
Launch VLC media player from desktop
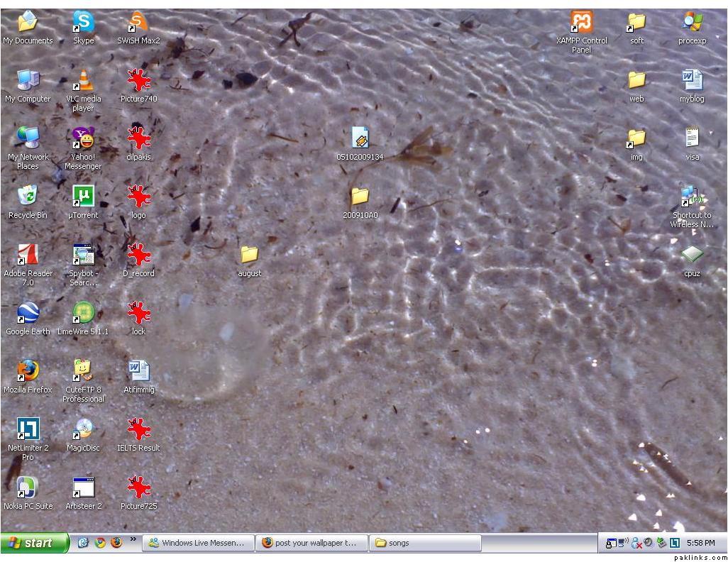[x=83, y=81]
